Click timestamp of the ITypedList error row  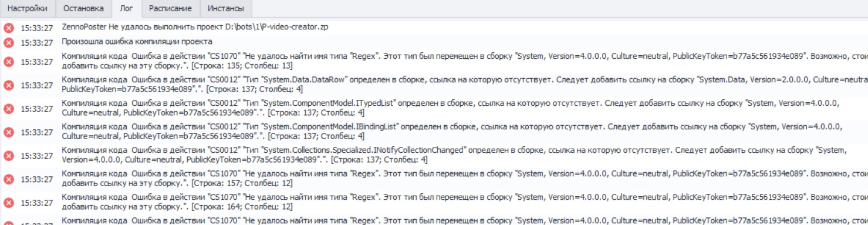pos(36,109)
